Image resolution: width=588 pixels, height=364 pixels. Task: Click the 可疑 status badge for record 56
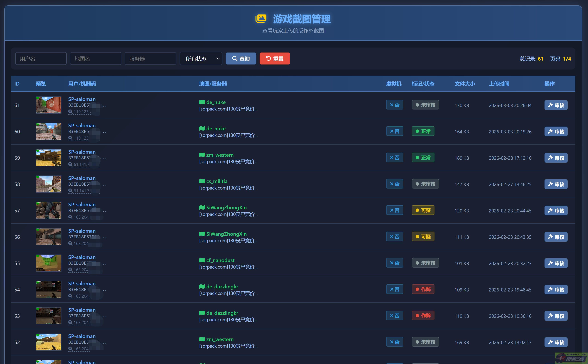pos(423,237)
